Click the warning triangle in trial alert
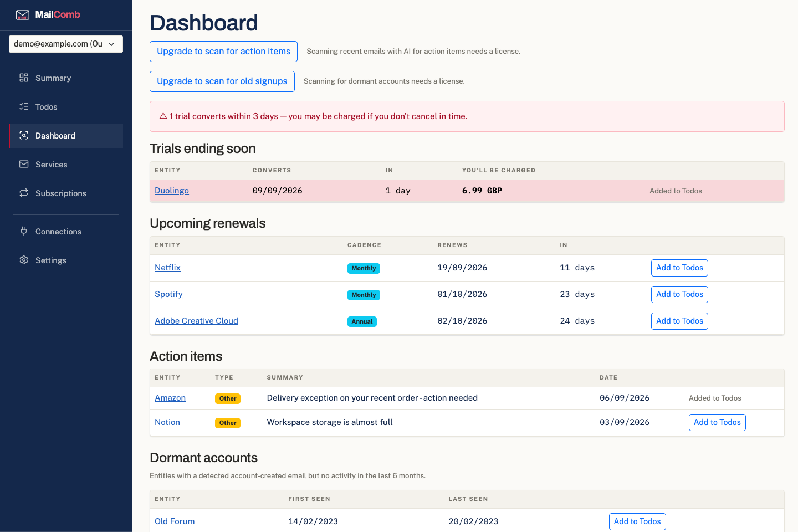Screen dimensions: 798x532 tap(163, 116)
